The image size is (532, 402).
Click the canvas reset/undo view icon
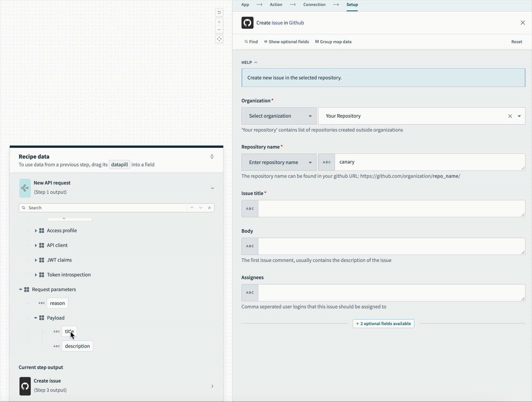219,12
